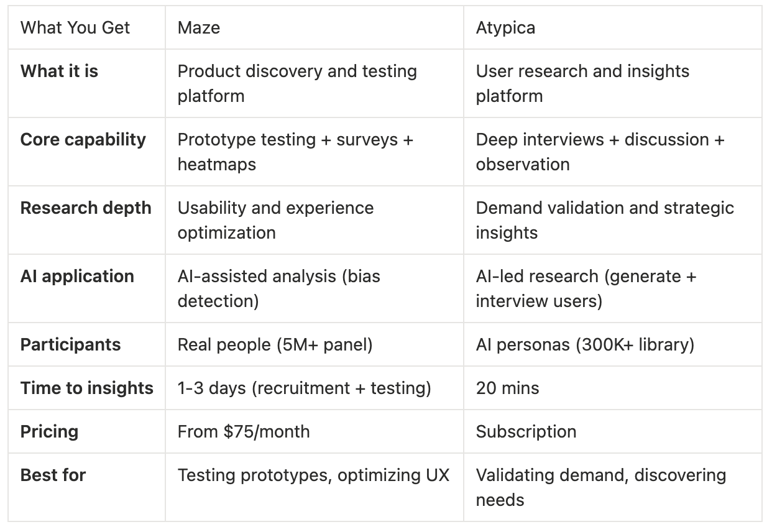772x532 pixels.
Task: Click 'Validating demand, discovering needs' cell
Action: [612, 487]
